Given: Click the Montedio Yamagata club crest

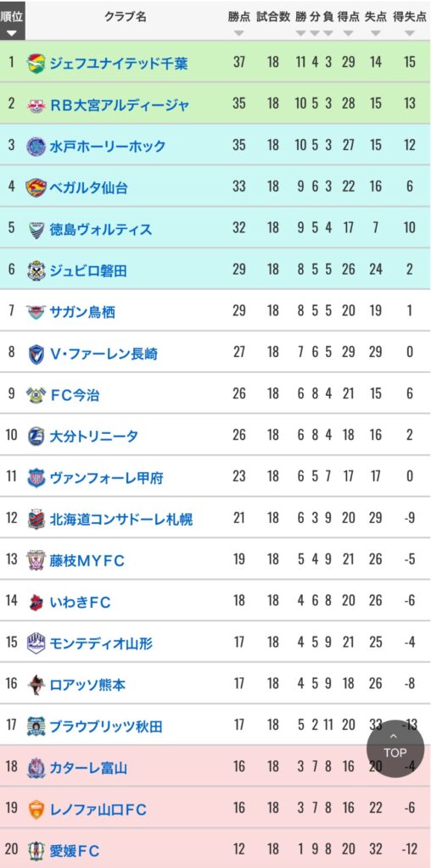Looking at the screenshot, I should click(36, 643).
